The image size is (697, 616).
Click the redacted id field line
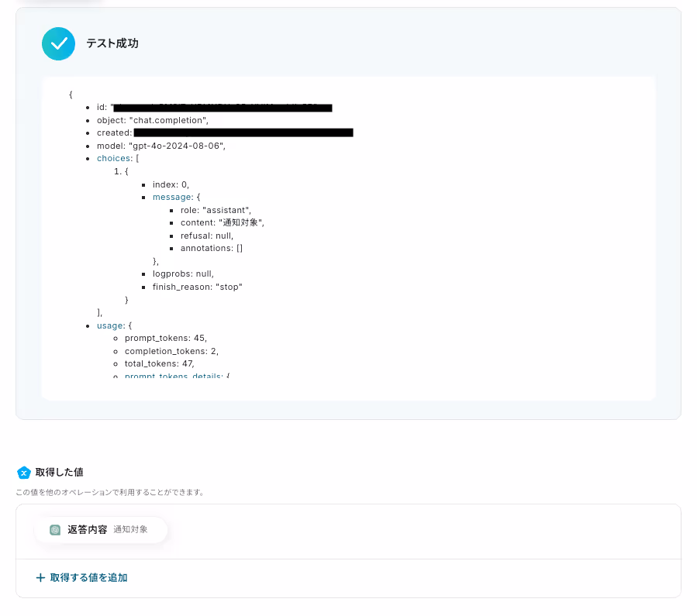(x=214, y=108)
